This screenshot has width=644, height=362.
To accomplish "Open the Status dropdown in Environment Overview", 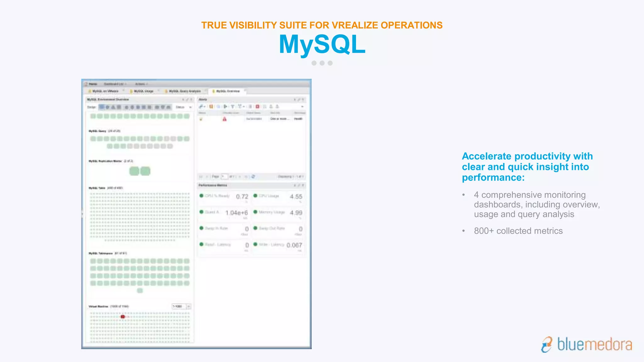I will [x=184, y=107].
